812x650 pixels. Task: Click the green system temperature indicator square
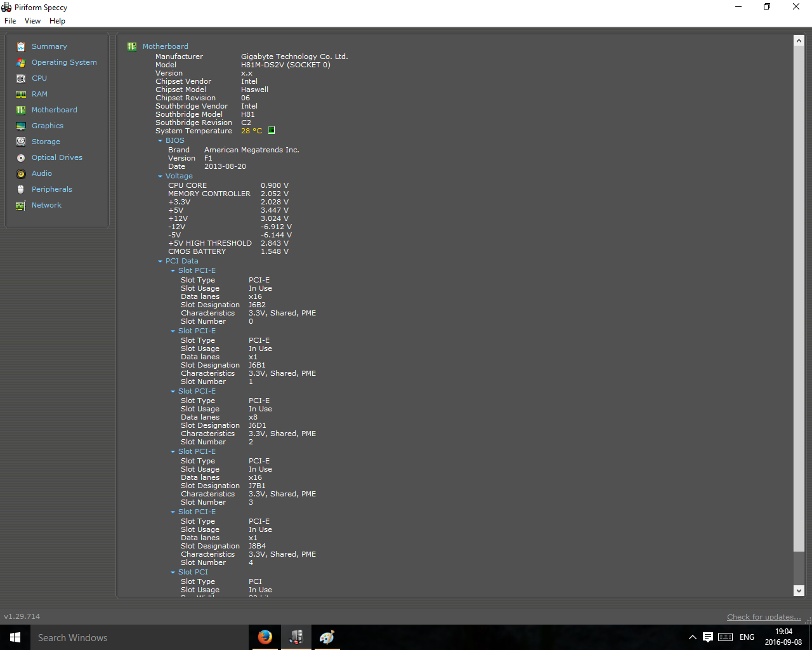tap(272, 130)
